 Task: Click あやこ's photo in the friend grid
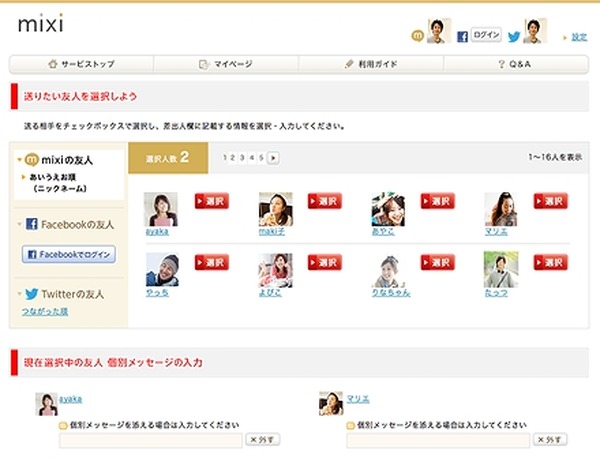click(388, 209)
